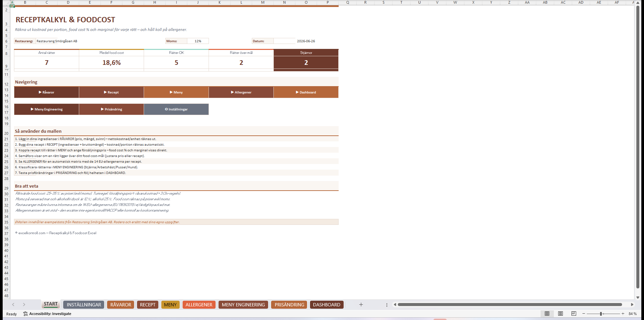Image resolution: width=644 pixels, height=320 pixels.
Task: Select column header M
Action: (263, 2)
